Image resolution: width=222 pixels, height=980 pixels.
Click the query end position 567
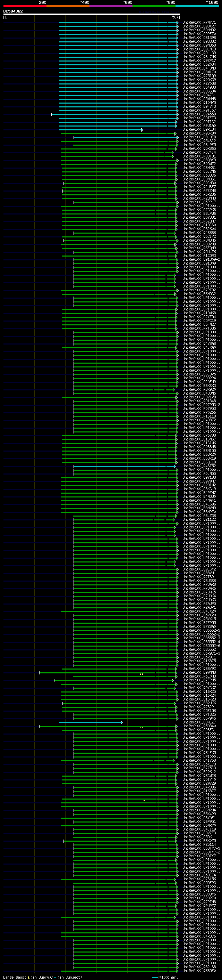(x=175, y=17)
